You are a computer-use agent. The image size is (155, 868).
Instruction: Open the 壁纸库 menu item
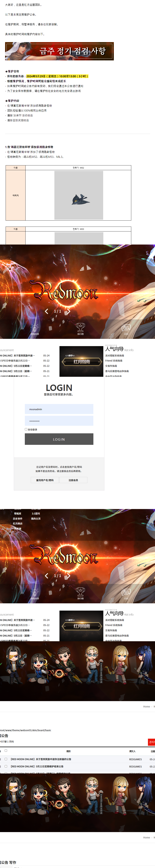pyautogui.click(x=18, y=514)
